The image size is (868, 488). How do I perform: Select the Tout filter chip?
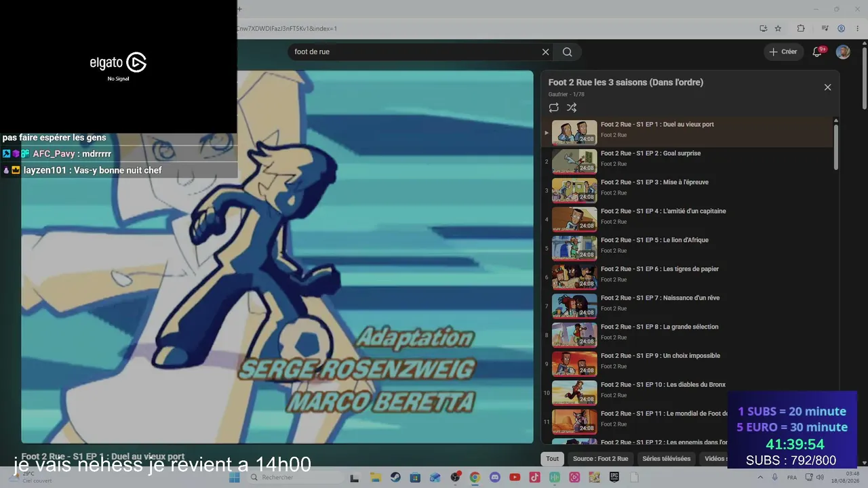pos(553,459)
